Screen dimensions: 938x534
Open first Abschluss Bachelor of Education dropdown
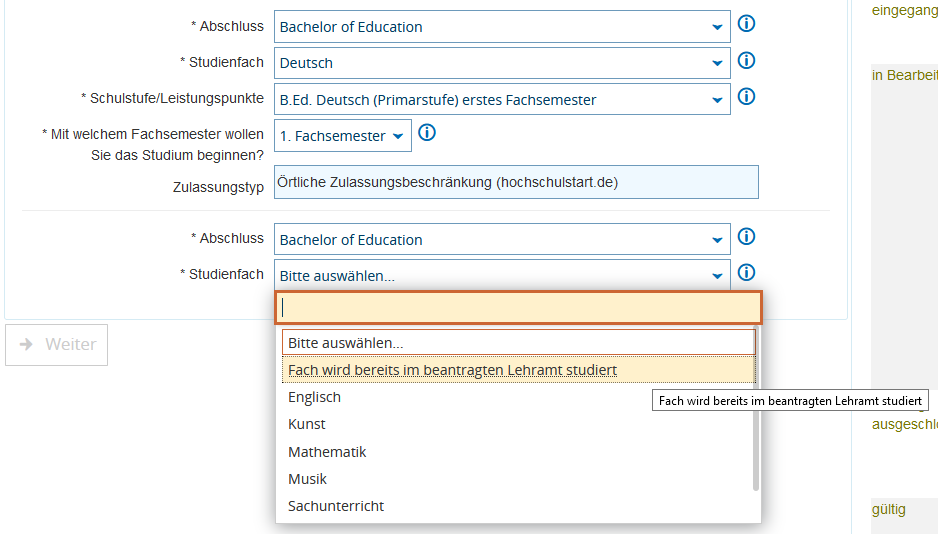502,27
